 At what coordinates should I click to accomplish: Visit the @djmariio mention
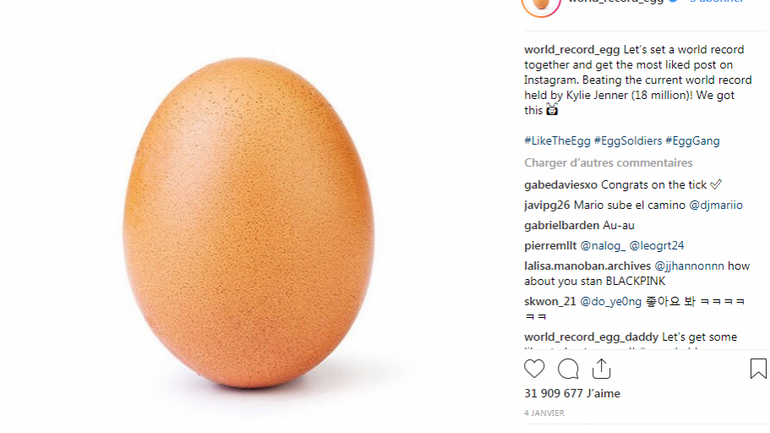click(x=715, y=205)
